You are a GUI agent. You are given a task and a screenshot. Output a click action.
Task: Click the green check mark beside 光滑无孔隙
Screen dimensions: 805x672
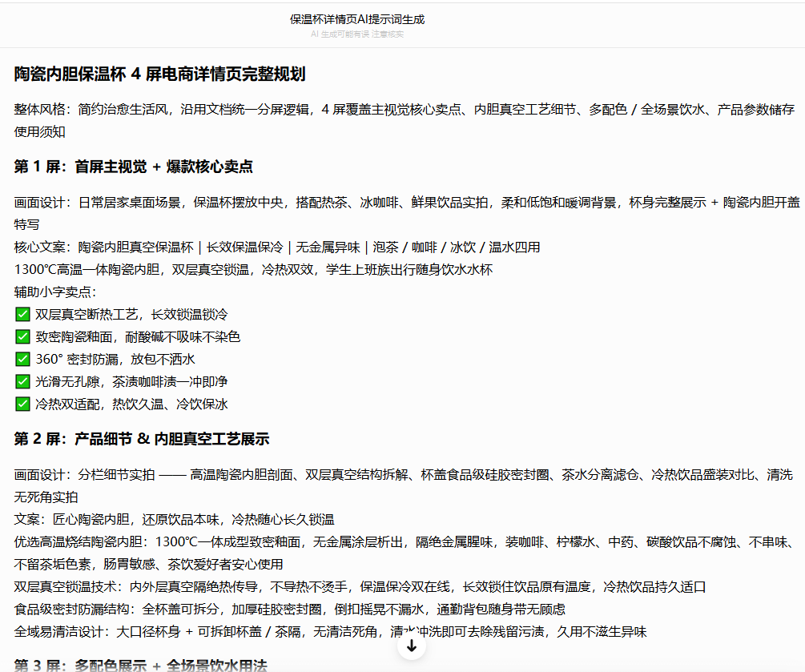pos(22,381)
